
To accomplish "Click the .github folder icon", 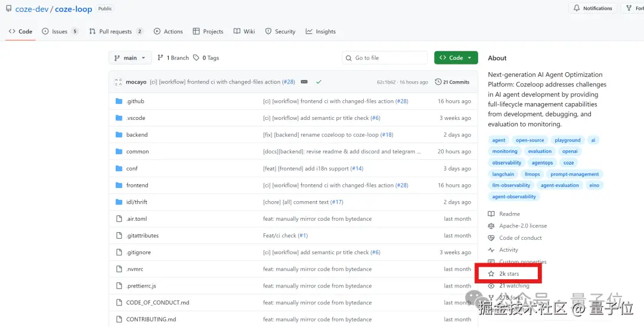I will tap(119, 101).
